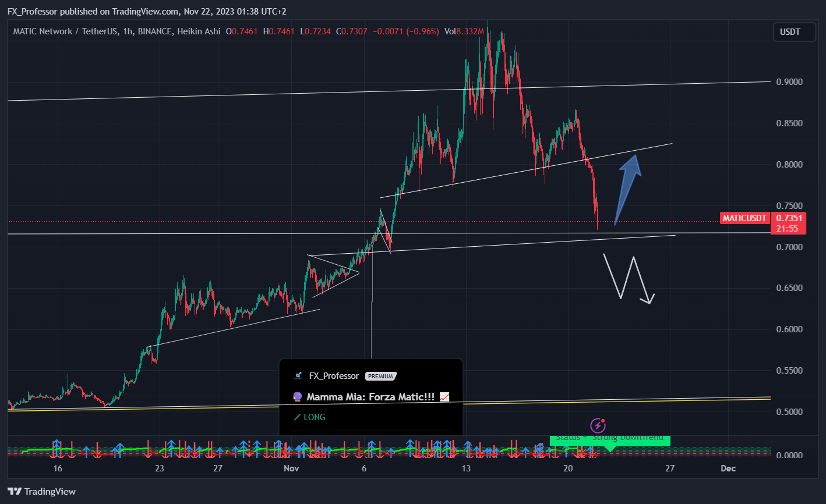
Task: Click the TradingView logo at bottom left
Action: click(x=41, y=492)
